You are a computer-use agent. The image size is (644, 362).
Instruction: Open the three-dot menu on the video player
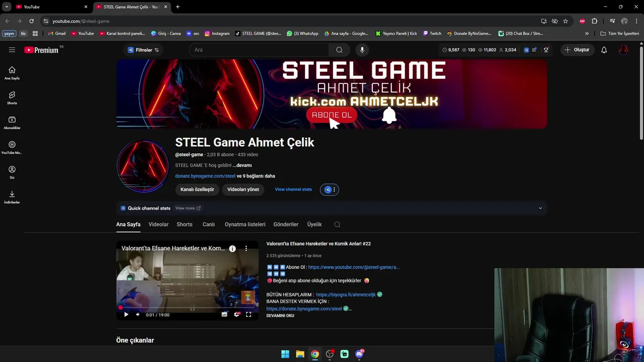click(x=246, y=248)
